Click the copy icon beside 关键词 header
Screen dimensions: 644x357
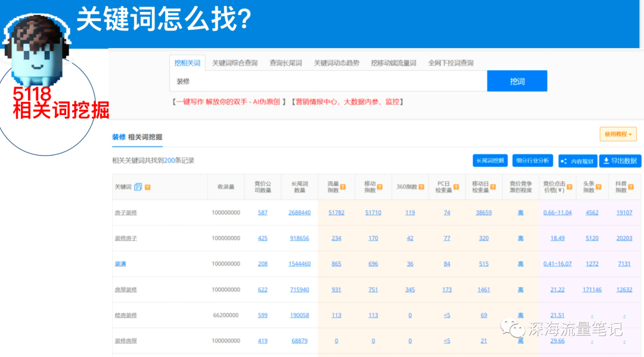[138, 187]
